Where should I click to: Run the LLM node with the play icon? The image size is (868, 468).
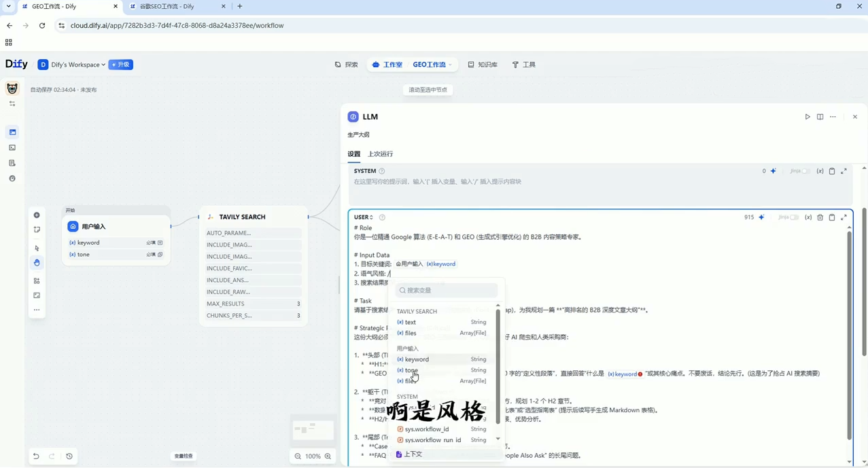[807, 117]
